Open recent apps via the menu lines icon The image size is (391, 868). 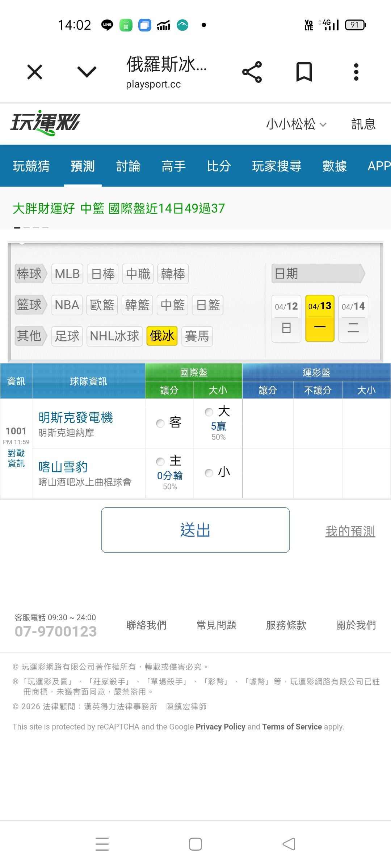[102, 844]
